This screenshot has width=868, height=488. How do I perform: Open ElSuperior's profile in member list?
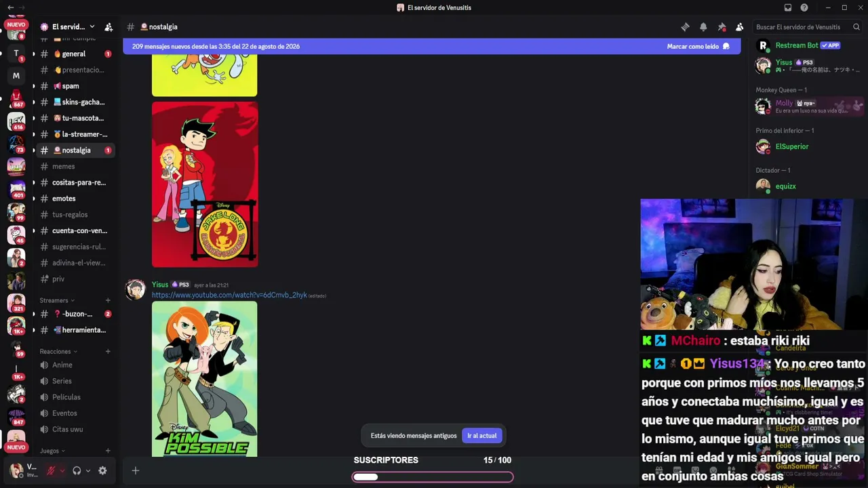807,146
